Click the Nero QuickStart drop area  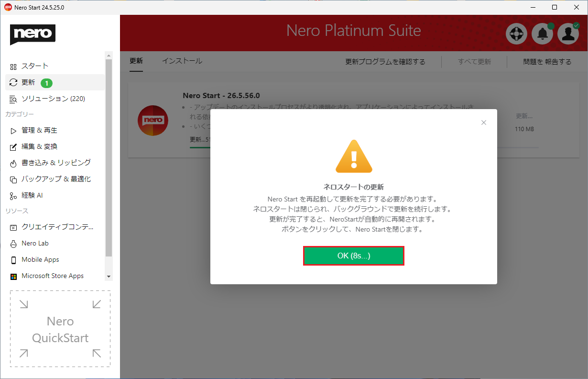pyautogui.click(x=60, y=329)
